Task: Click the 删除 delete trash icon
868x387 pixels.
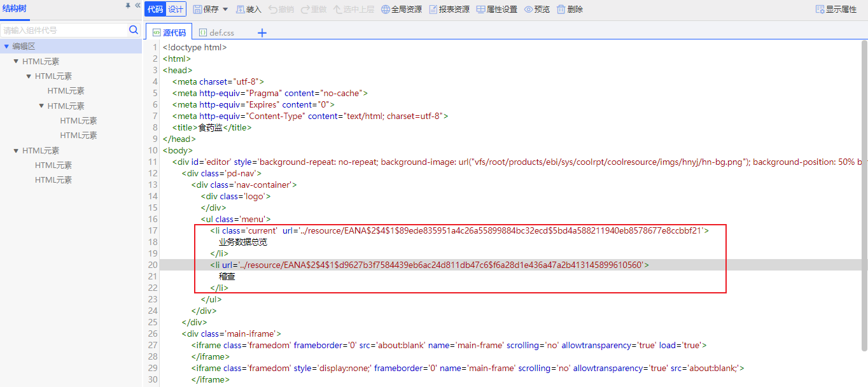Action: click(x=561, y=10)
